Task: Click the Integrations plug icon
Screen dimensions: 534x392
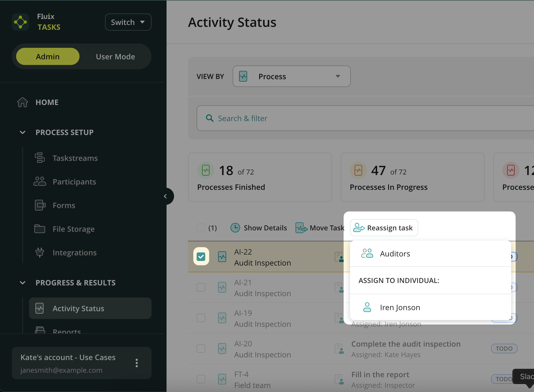Action: 40,252
